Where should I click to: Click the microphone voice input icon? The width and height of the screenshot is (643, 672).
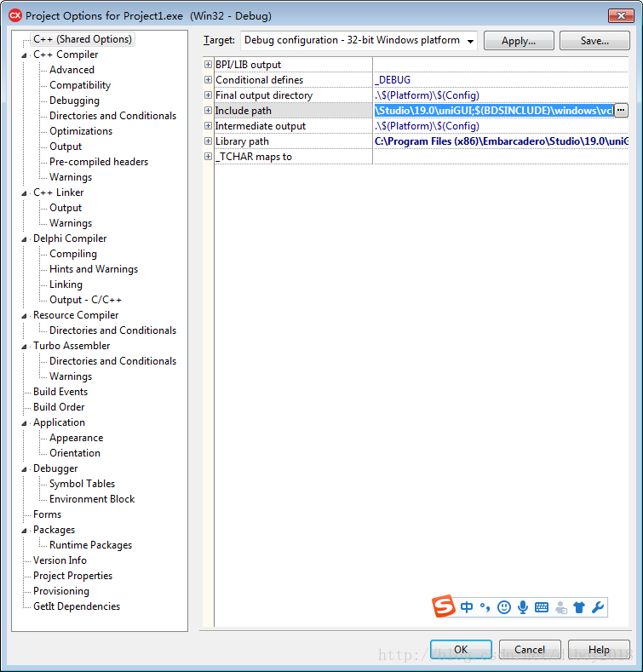point(523,607)
